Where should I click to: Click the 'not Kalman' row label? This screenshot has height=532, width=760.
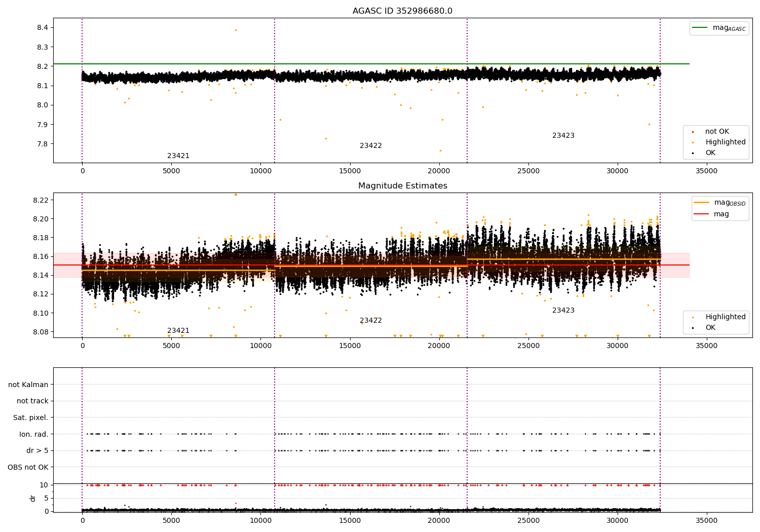click(x=28, y=385)
